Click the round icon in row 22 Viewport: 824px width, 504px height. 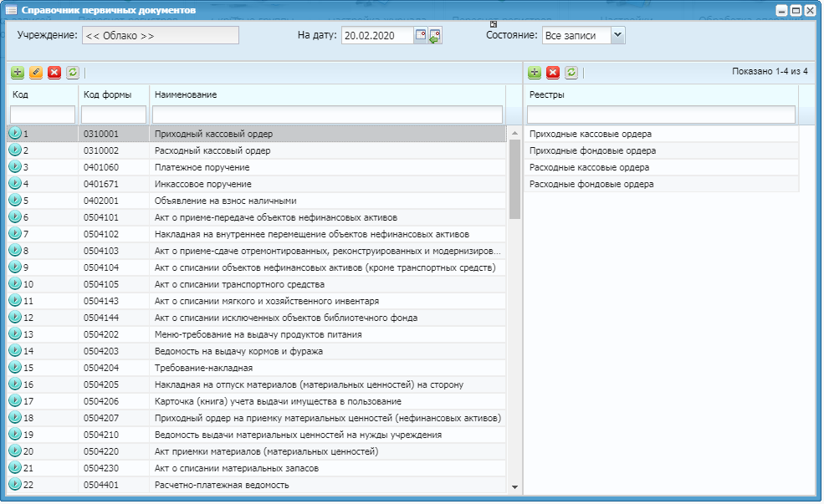(15, 484)
